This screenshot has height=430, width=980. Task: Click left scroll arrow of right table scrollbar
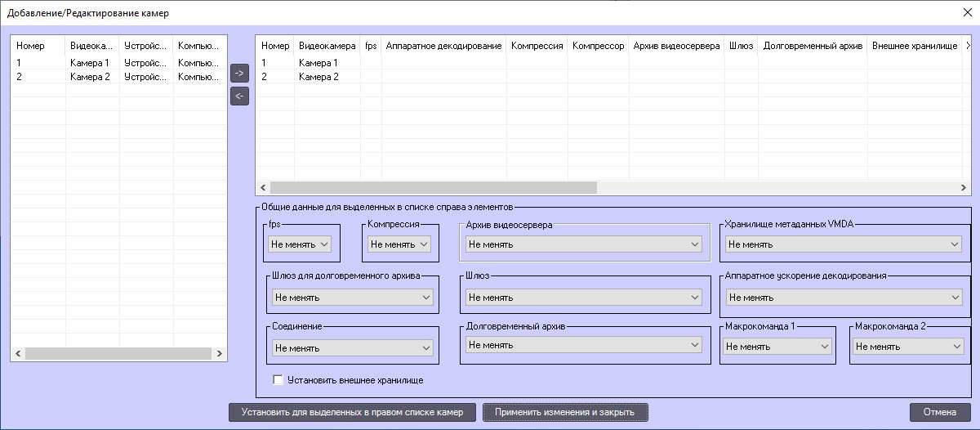point(263,187)
